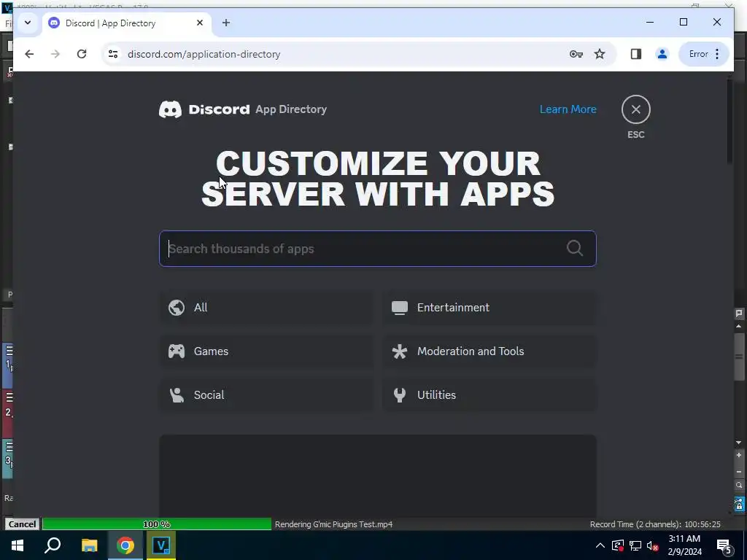747x560 pixels.
Task: Choose the Utilities category
Action: 489,395
